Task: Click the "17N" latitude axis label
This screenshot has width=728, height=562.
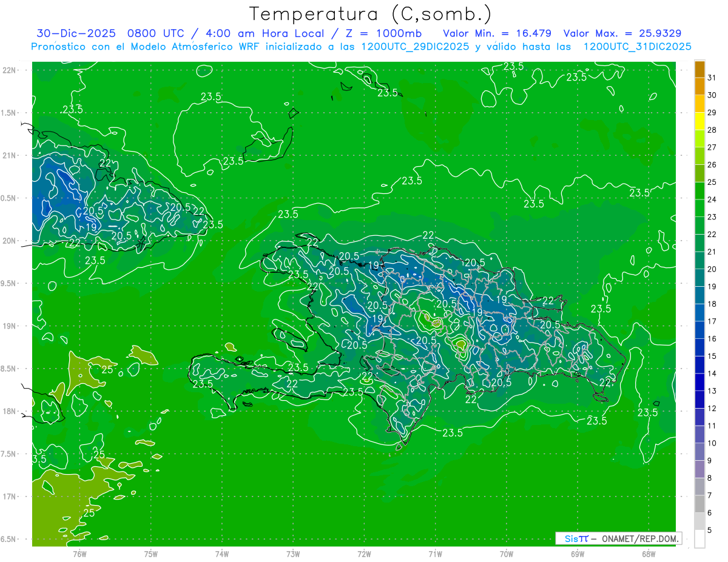Action: [10, 497]
